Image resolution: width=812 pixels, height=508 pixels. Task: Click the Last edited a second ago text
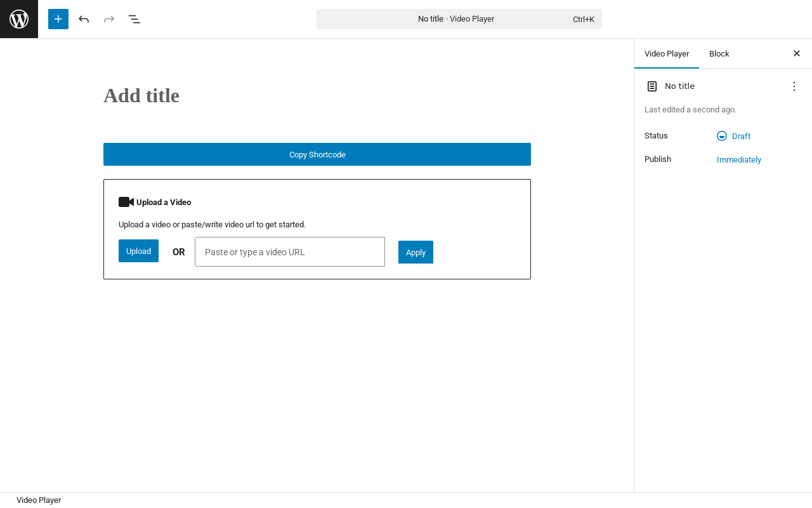pyautogui.click(x=690, y=110)
